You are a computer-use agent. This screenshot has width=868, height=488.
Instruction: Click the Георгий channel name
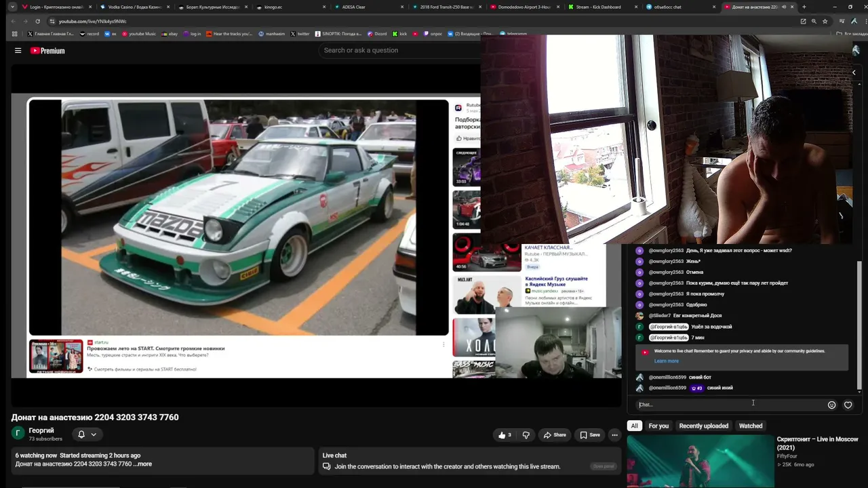coord(41,430)
